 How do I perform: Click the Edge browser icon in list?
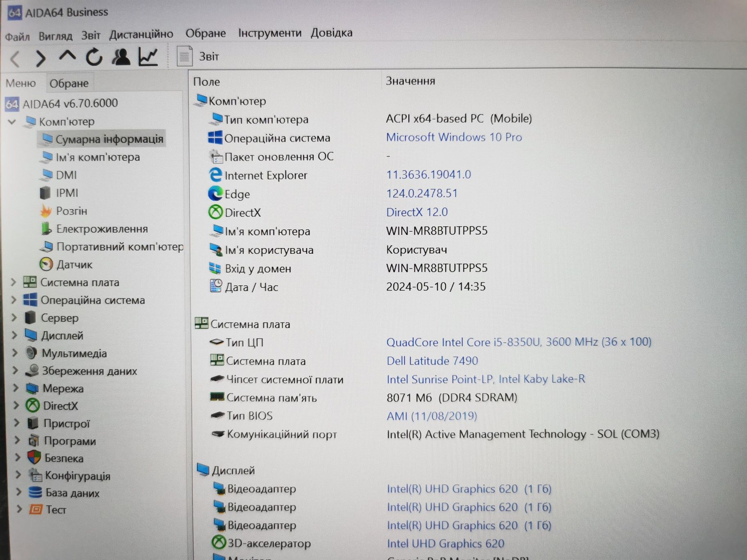click(x=215, y=194)
